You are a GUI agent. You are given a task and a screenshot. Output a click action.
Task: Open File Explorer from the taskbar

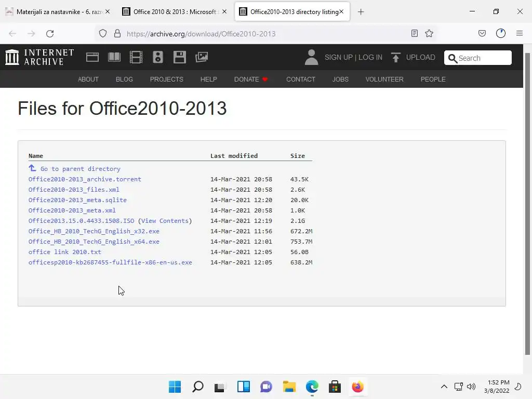pos(289,387)
